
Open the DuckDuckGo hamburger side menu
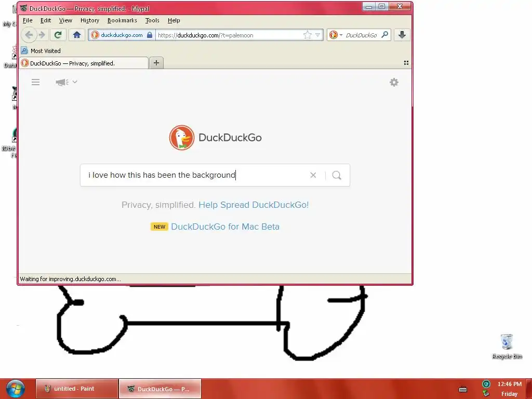click(x=36, y=82)
